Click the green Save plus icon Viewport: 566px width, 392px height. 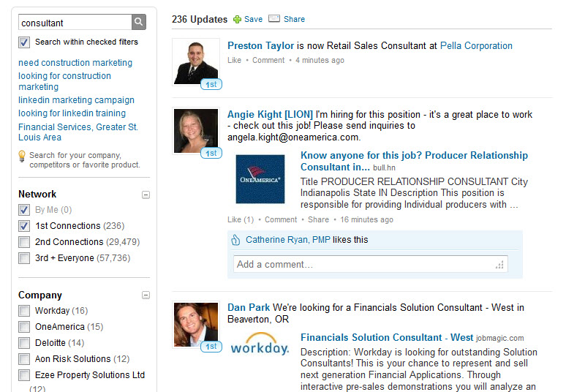pos(237,20)
